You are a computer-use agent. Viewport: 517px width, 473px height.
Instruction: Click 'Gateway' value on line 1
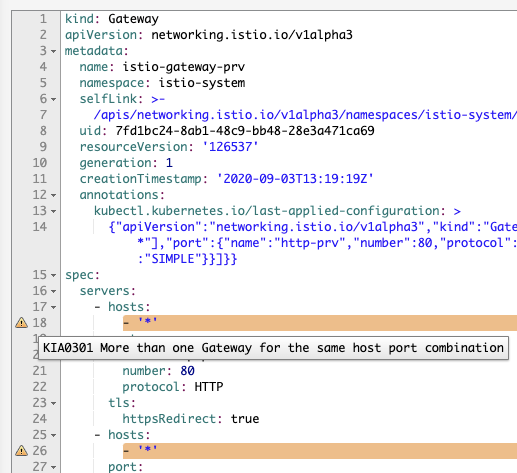[x=133, y=19]
